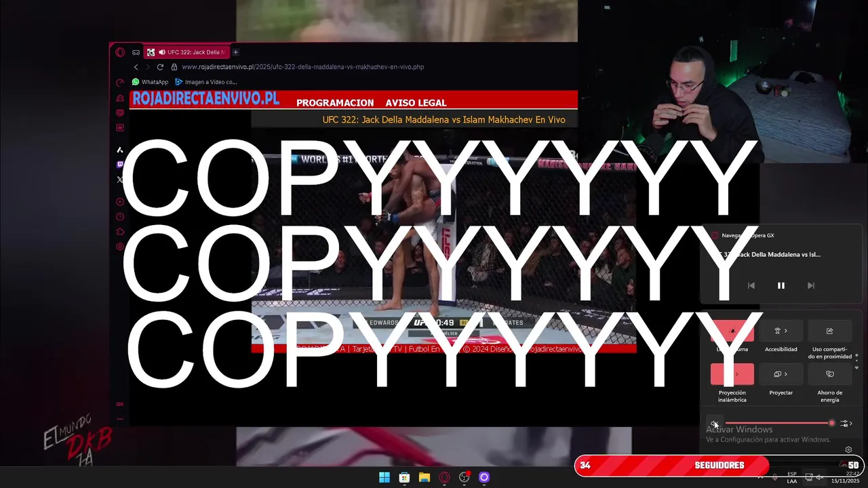Adjust the system volume slider
The width and height of the screenshot is (868, 488).
point(779,424)
